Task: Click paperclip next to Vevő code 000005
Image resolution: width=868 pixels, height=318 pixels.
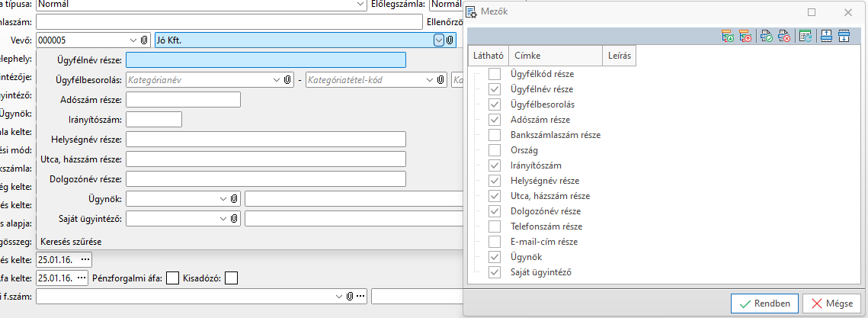Action: [x=145, y=40]
